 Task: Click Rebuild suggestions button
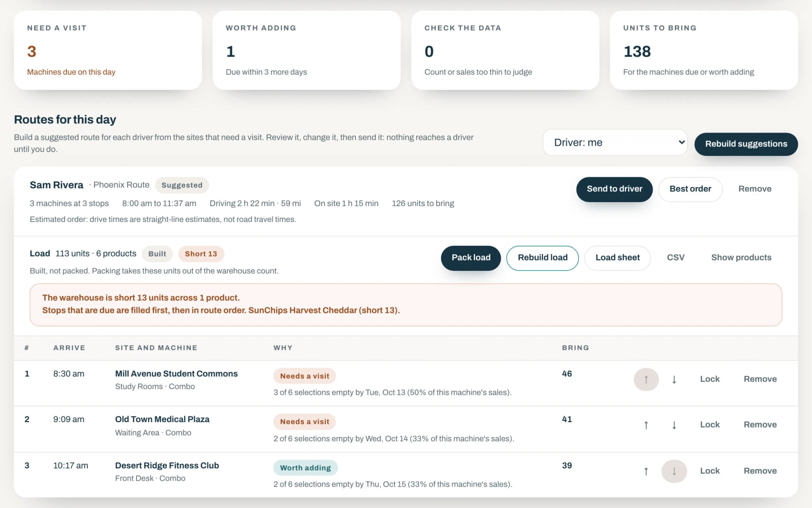[x=746, y=144]
